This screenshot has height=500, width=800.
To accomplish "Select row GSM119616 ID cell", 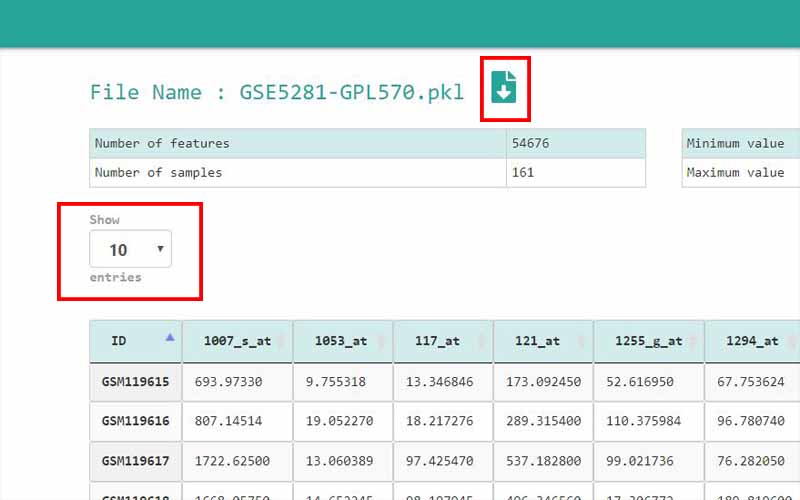I will (135, 421).
